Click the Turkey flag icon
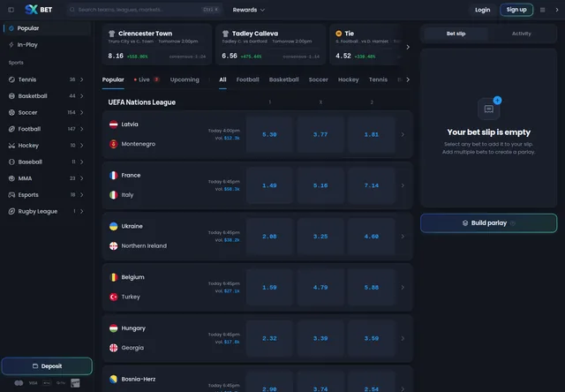This screenshot has height=392, width=565. (x=114, y=297)
